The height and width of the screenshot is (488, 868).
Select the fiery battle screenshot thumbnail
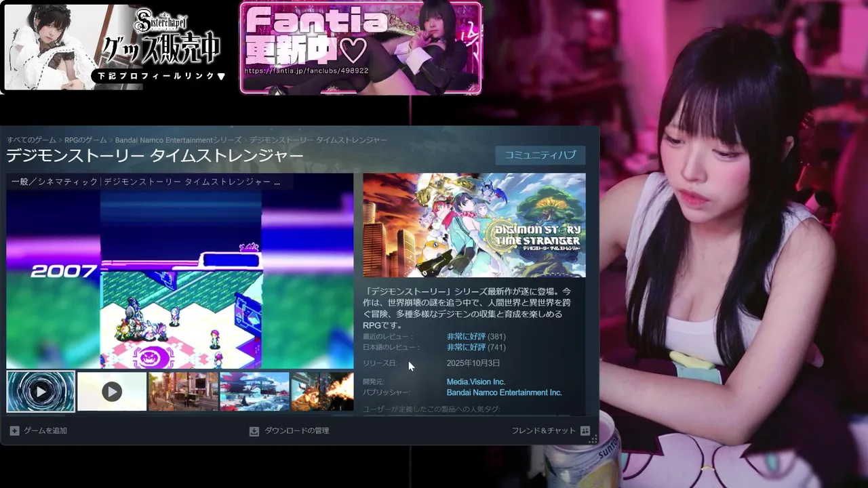point(322,391)
